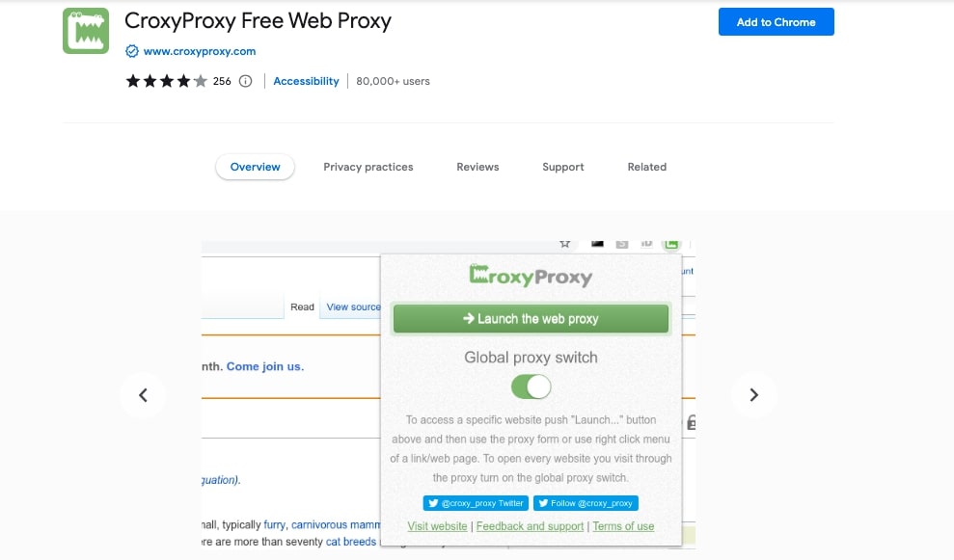
Task: Open the Feedback and support link
Action: 530,526
